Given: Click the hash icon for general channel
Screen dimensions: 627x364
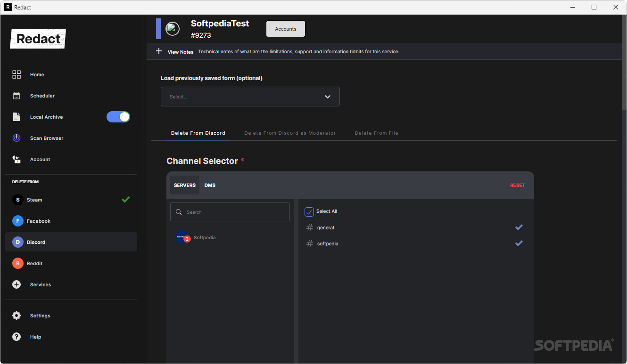Looking at the screenshot, I should [310, 227].
